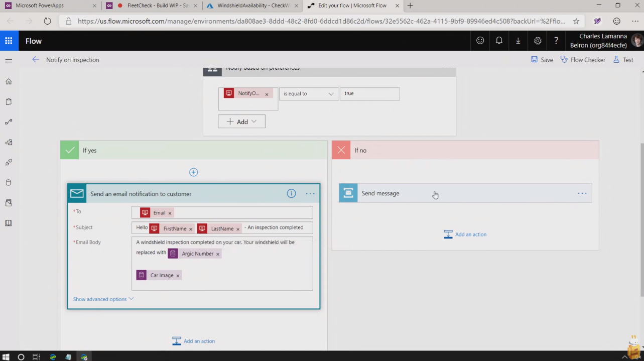Click the plus circle to insert step

tap(193, 172)
